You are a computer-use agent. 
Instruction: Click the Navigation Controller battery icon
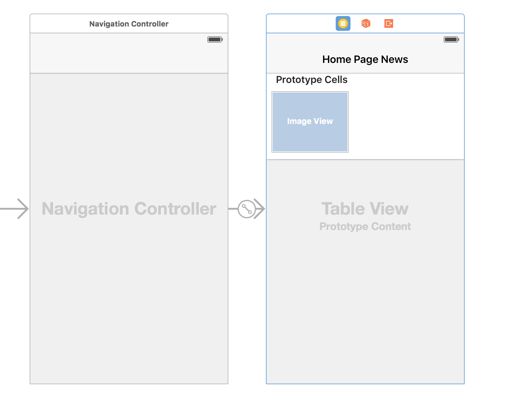point(215,39)
